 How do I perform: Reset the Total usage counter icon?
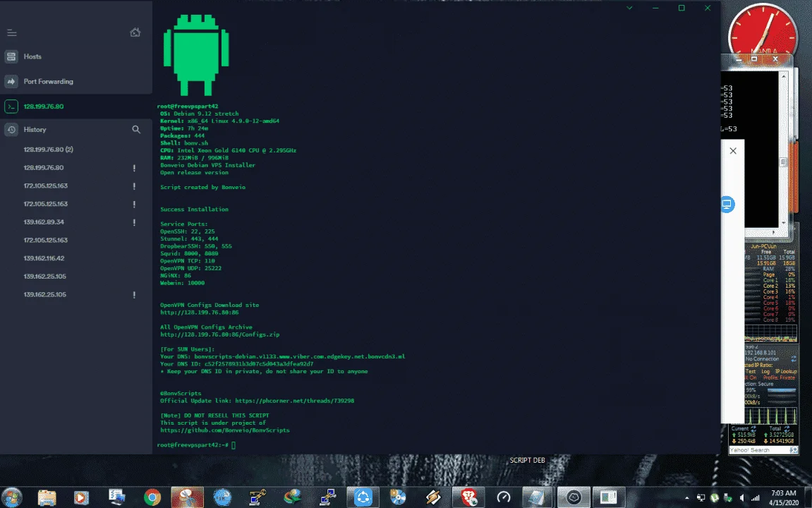[x=787, y=429]
